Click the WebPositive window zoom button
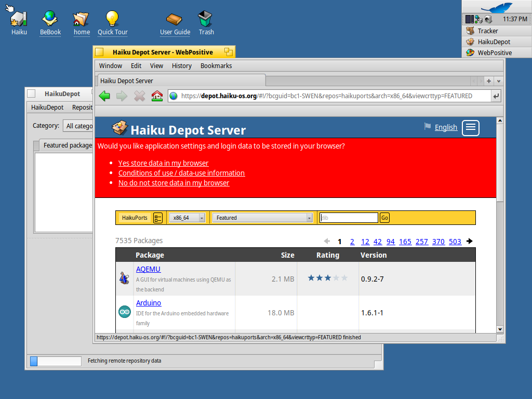The height and width of the screenshot is (399, 532). pyautogui.click(x=229, y=52)
